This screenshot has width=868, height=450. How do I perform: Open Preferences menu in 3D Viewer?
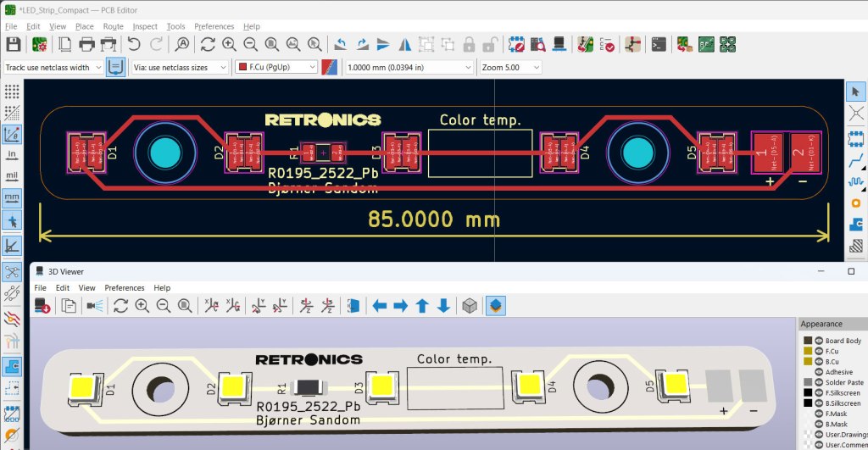tap(124, 288)
